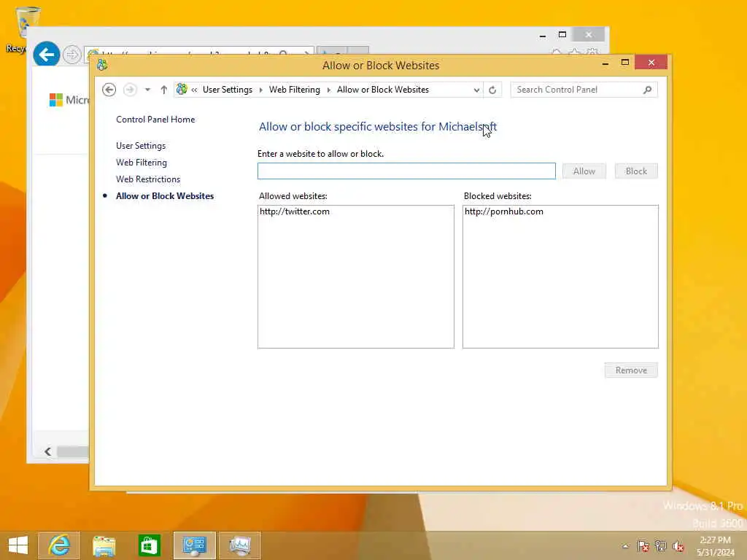Click the Remove button
747x560 pixels.
point(631,370)
